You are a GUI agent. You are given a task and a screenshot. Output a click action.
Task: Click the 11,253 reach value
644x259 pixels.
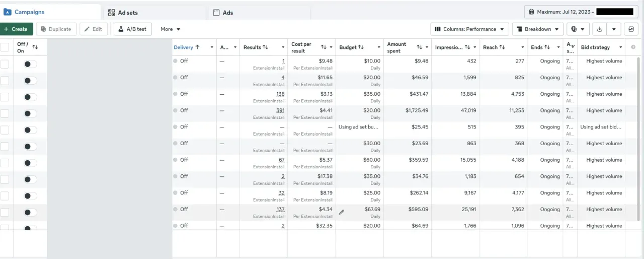click(x=516, y=110)
